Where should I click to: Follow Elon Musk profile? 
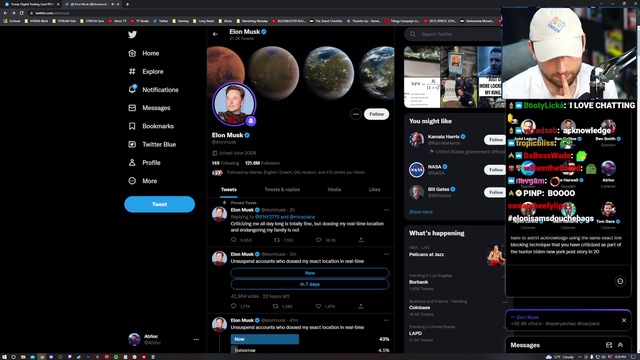tap(376, 114)
